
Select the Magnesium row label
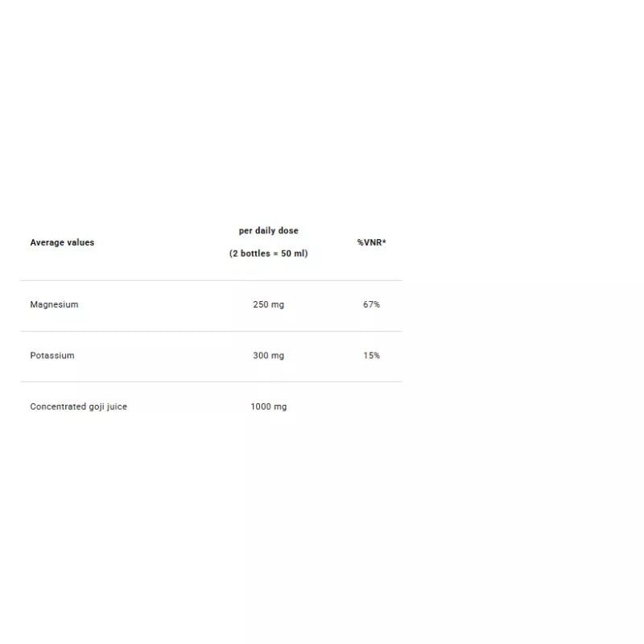(x=54, y=305)
